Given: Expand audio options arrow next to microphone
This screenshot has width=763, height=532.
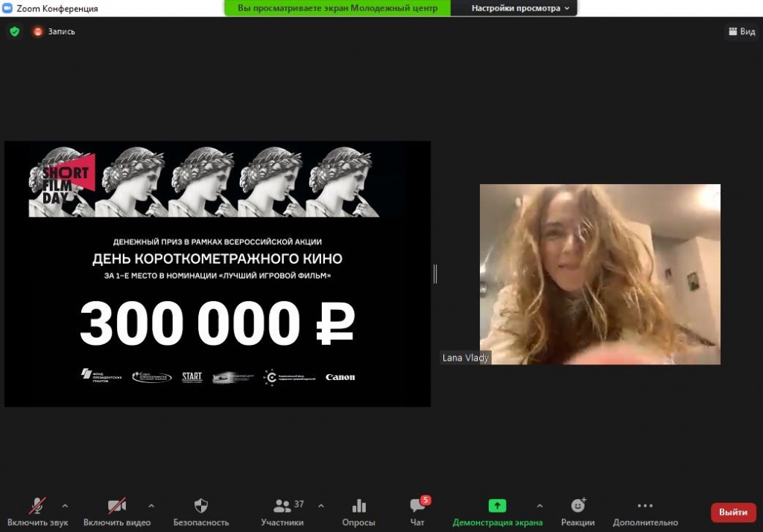Looking at the screenshot, I should click(x=65, y=505).
